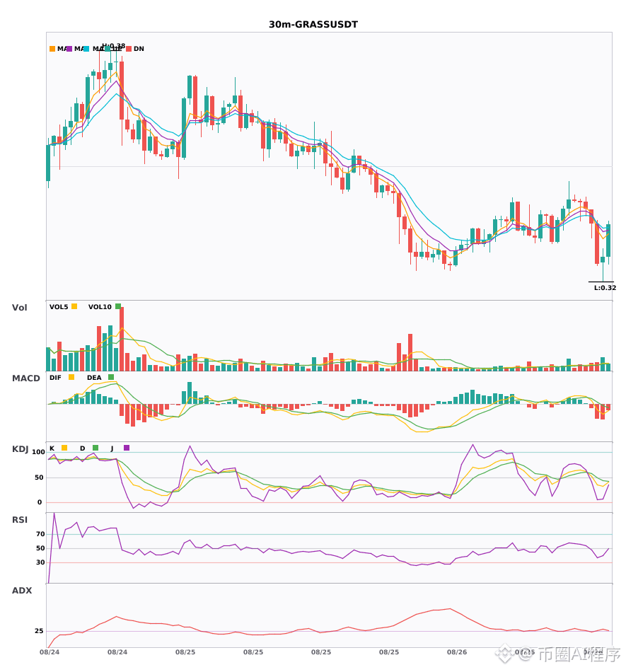This screenshot has height=672, width=626.
Task: Click the 08/26 date axis label
Action: click(x=457, y=652)
